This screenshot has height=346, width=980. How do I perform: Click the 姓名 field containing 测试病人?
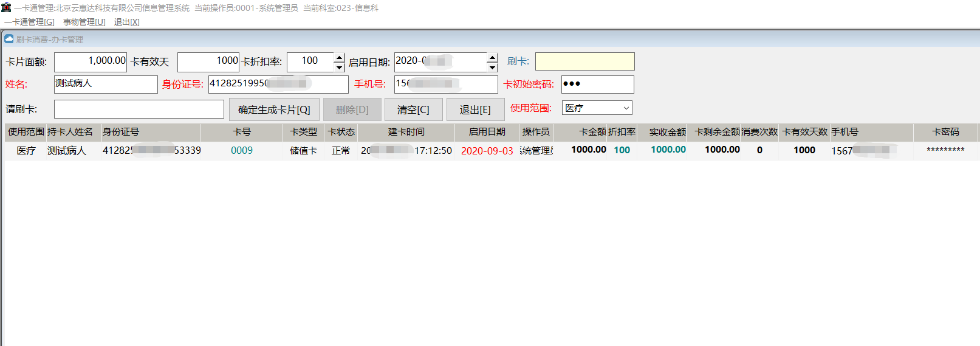[x=106, y=84]
